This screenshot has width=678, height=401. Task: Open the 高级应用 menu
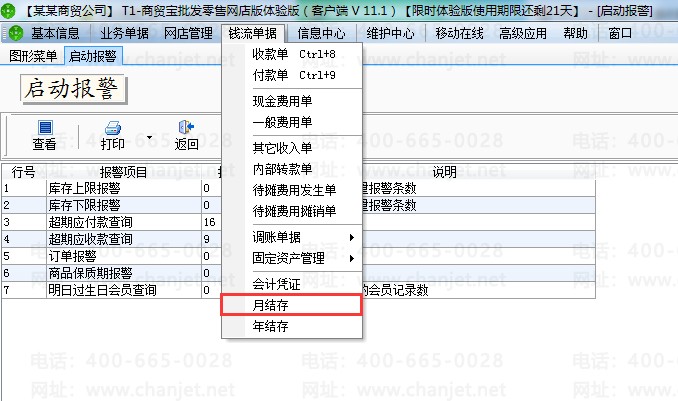523,33
